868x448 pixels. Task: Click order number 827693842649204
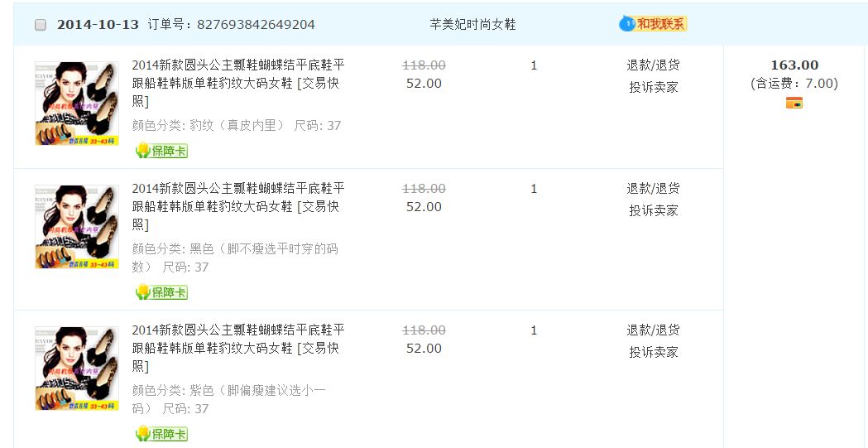coord(256,25)
